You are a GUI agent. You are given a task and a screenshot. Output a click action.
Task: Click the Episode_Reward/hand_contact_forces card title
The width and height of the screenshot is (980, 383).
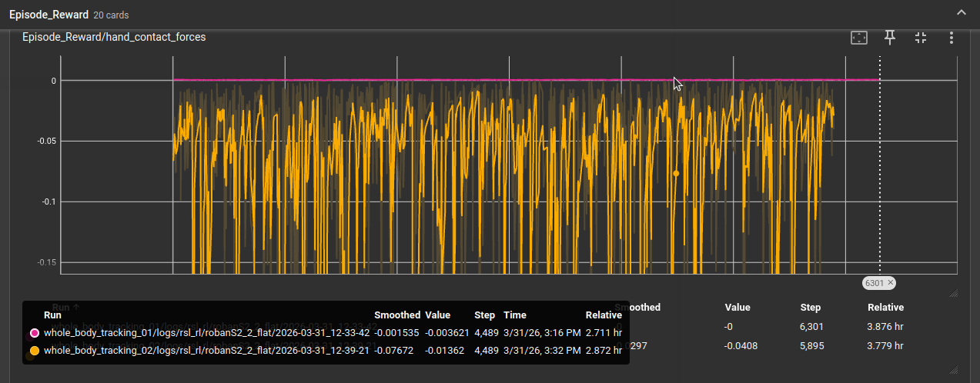click(x=114, y=37)
